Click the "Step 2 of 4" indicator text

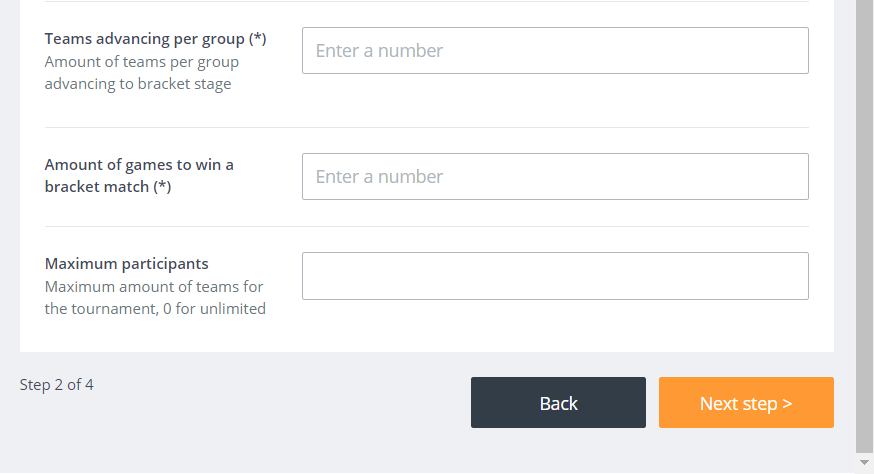pyautogui.click(x=56, y=384)
